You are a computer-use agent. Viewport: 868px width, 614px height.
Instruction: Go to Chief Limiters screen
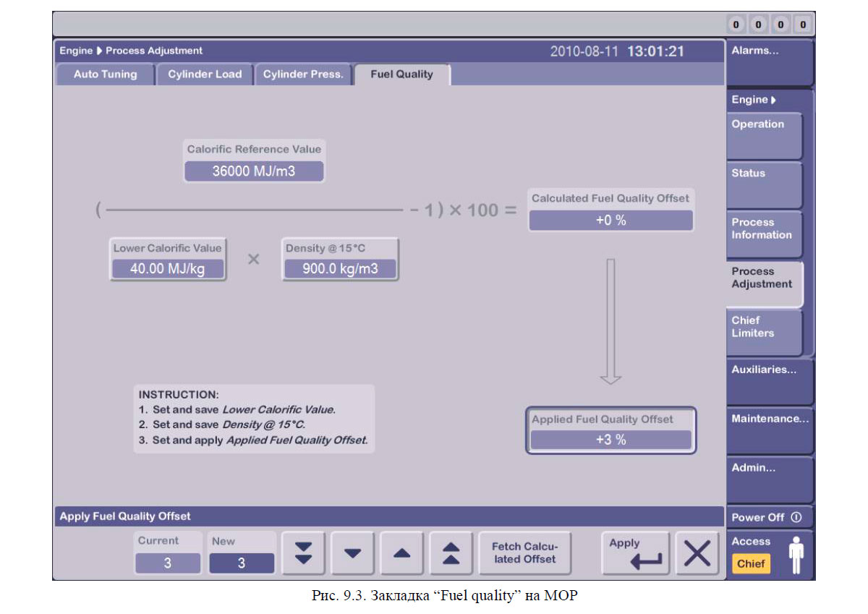pos(764,332)
